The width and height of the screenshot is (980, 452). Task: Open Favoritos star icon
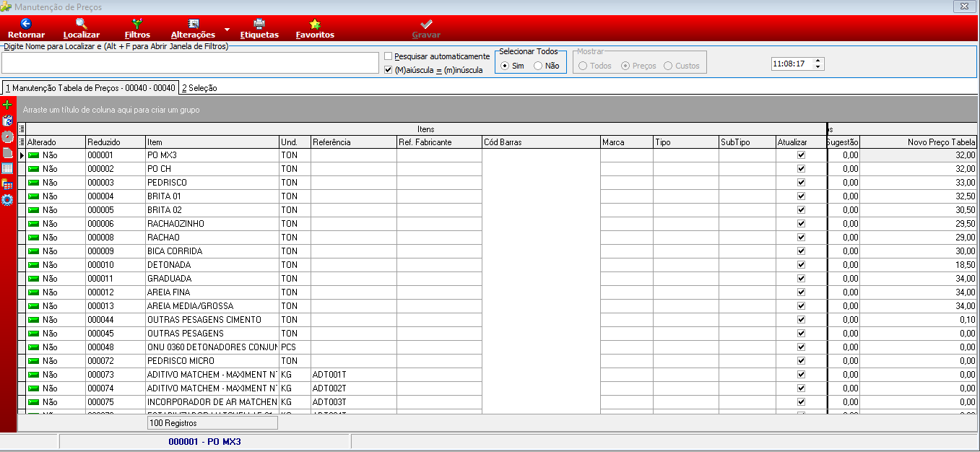315,24
